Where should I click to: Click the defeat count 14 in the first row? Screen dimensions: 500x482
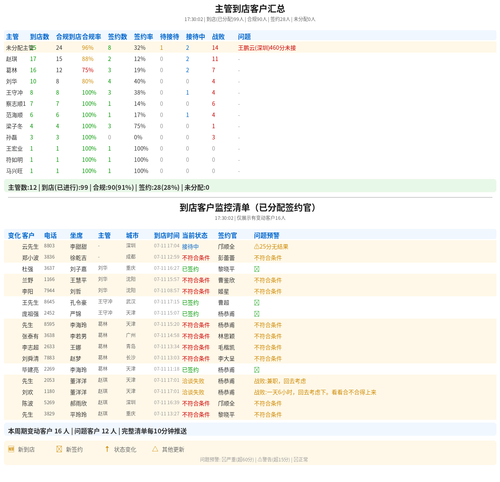pos(215,48)
